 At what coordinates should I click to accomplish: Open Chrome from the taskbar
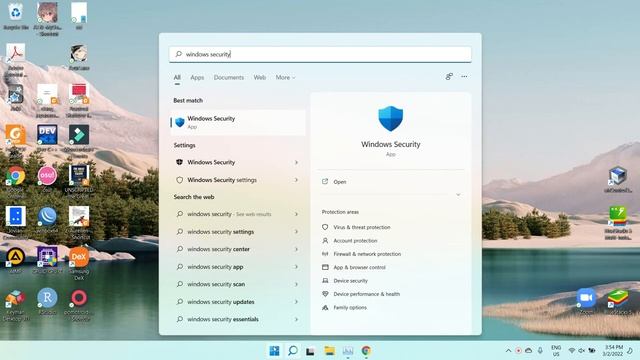366,351
